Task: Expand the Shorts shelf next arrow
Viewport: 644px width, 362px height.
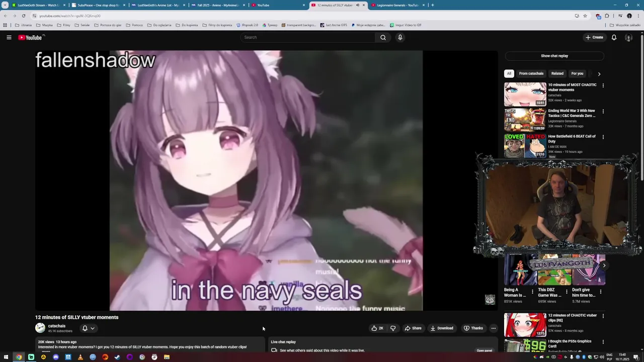Action: [604, 265]
